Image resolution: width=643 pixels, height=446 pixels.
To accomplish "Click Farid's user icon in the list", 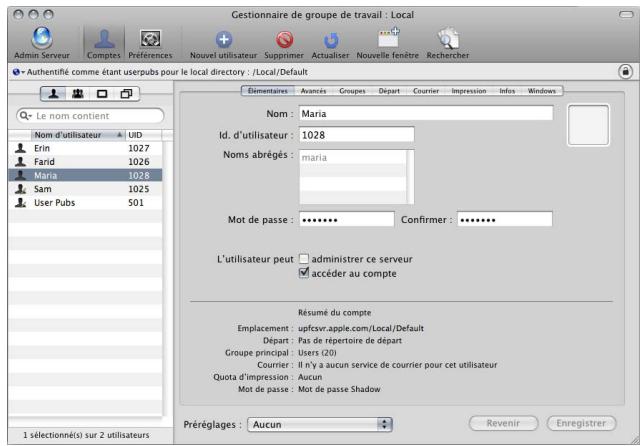I will 20,162.
